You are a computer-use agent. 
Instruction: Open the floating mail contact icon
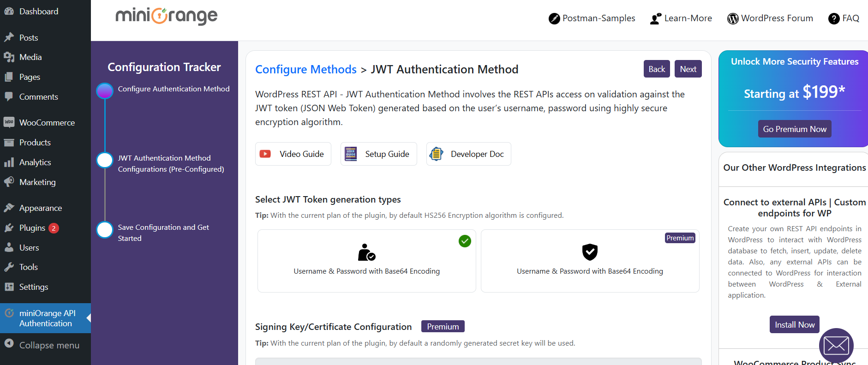(836, 345)
